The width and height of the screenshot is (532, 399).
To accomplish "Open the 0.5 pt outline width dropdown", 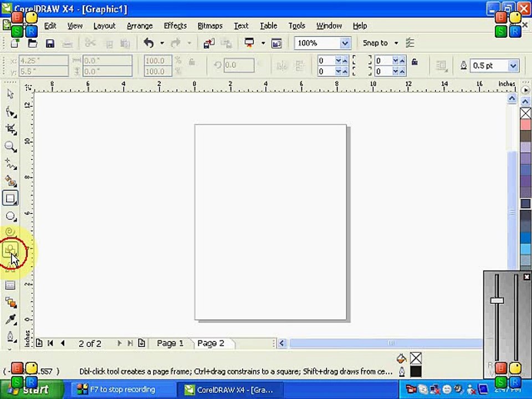I will (513, 65).
